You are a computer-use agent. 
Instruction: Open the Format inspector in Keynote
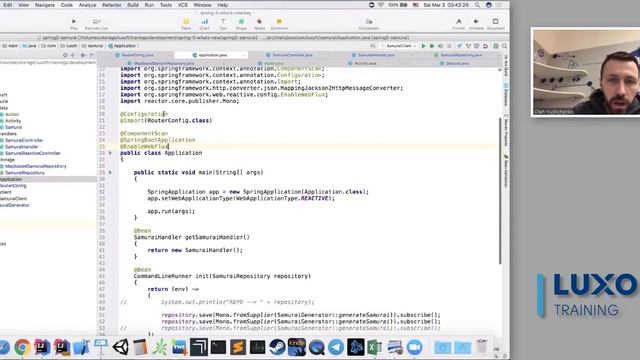pyautogui.click(x=458, y=24)
